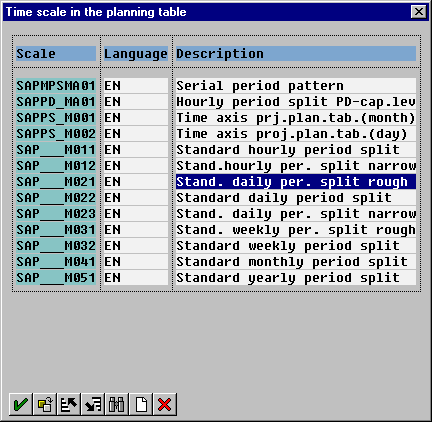Click the choose/detail icon beside the checkmark
432x422 pixels.
[45, 404]
